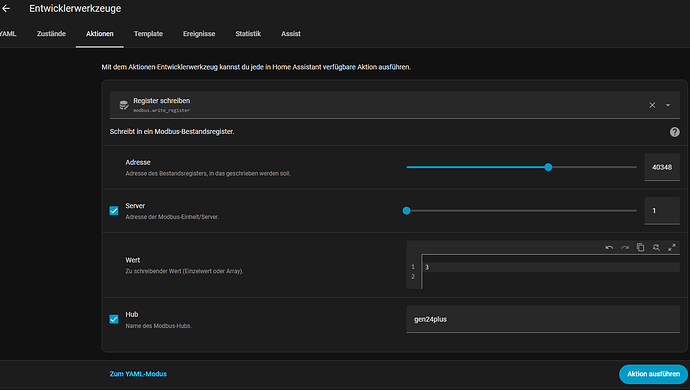Click the Register schreiben database icon
The height and width of the screenshot is (390, 690).
pos(124,105)
